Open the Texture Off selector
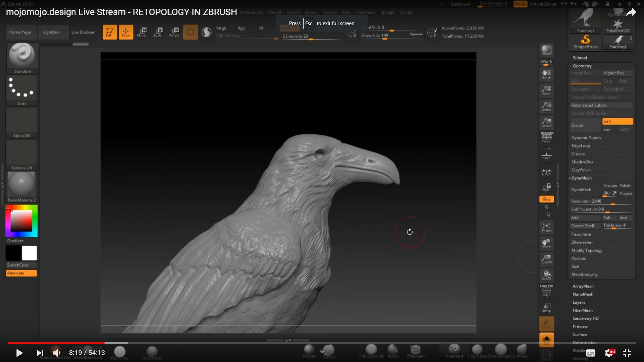644x362 pixels. click(x=21, y=155)
